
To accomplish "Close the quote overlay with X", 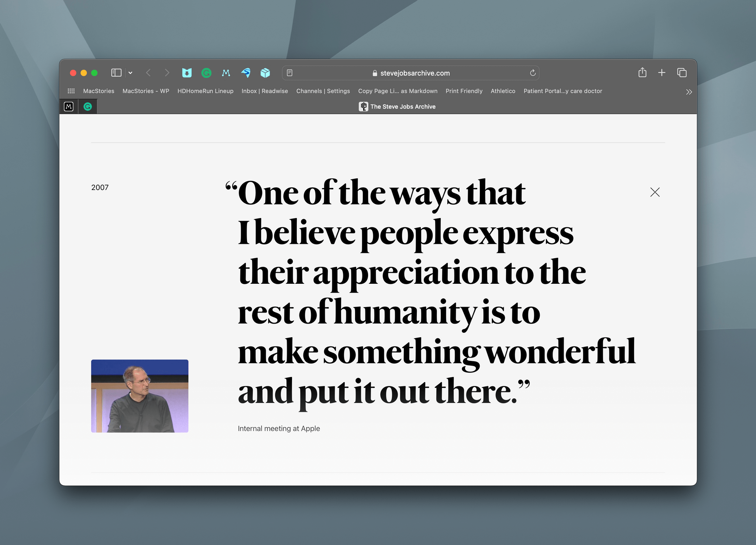I will coord(655,192).
